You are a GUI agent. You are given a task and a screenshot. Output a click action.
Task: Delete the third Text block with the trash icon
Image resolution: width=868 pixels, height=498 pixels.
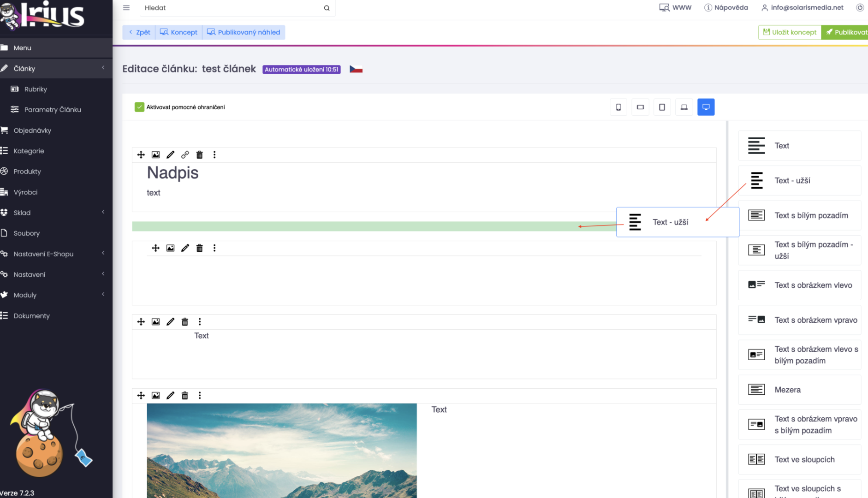(x=185, y=322)
